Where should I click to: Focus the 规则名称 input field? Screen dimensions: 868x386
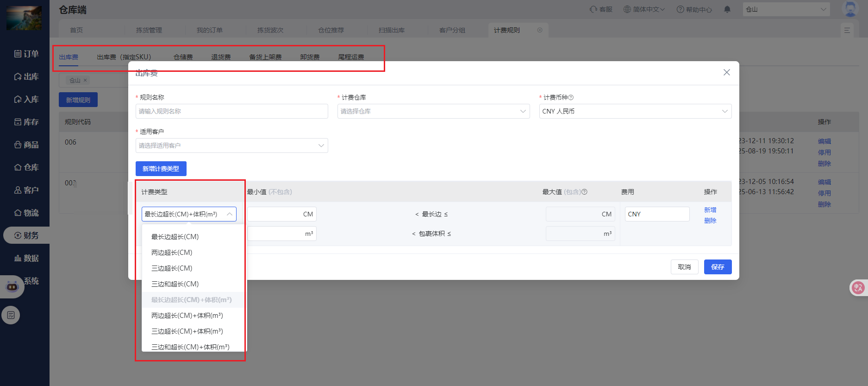pos(231,111)
